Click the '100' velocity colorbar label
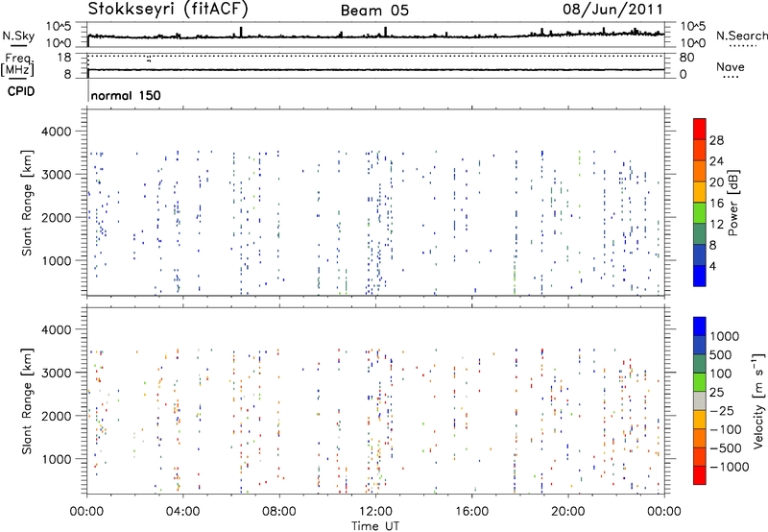 point(721,374)
